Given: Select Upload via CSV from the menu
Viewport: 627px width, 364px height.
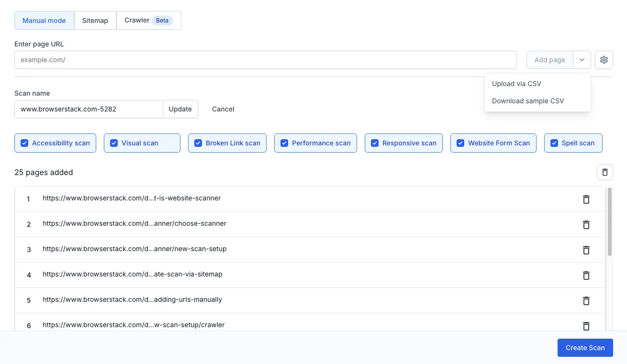Looking at the screenshot, I should [516, 83].
